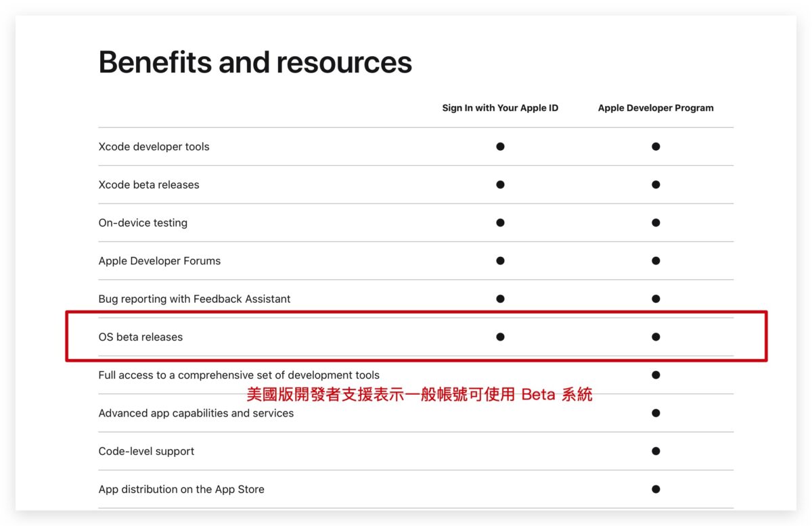Click Developer Program dot for OS beta releases
This screenshot has width=812, height=526.
tap(656, 337)
